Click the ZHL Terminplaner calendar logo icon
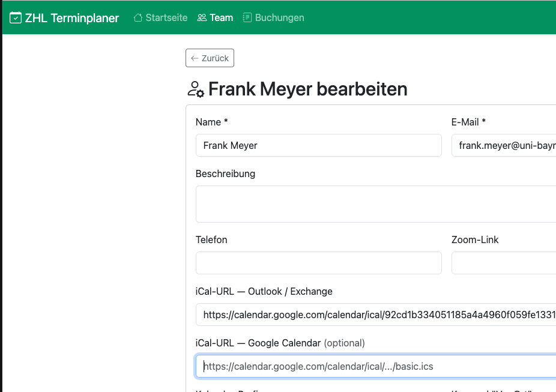556x392 pixels. tap(16, 18)
